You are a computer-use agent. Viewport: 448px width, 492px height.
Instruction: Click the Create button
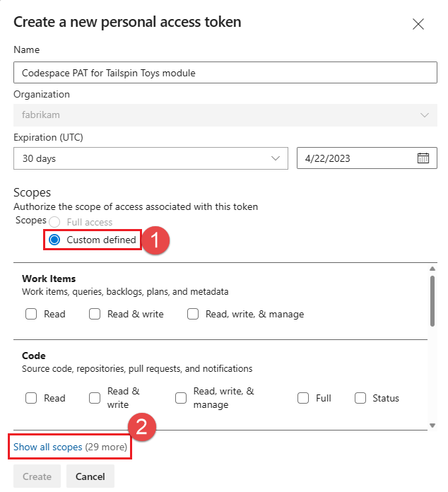pos(37,476)
